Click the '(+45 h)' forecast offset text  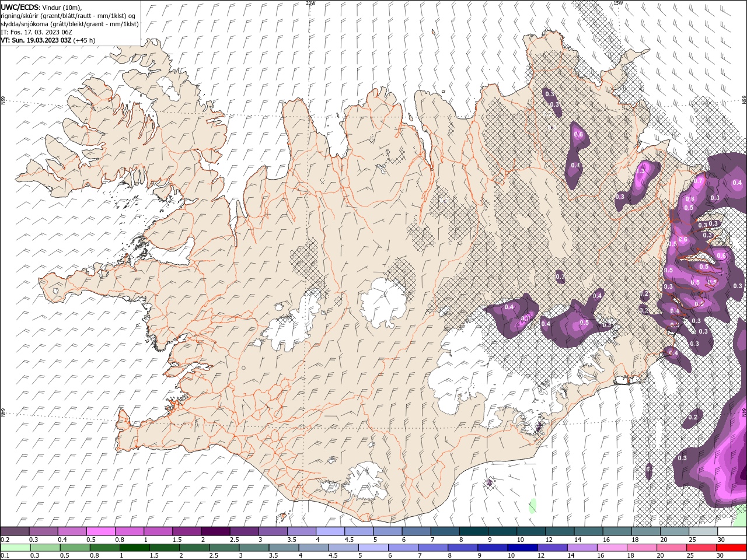pyautogui.click(x=84, y=40)
